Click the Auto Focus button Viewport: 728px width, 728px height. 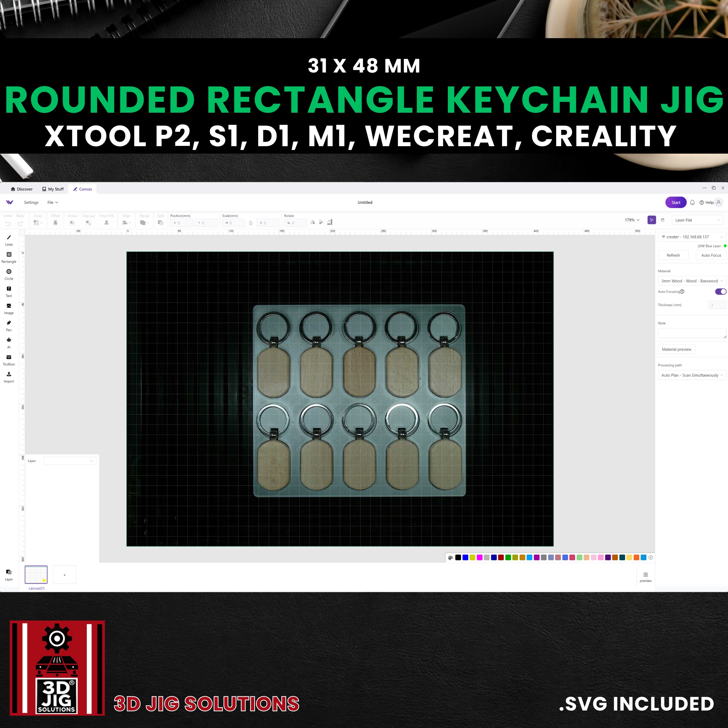click(711, 255)
